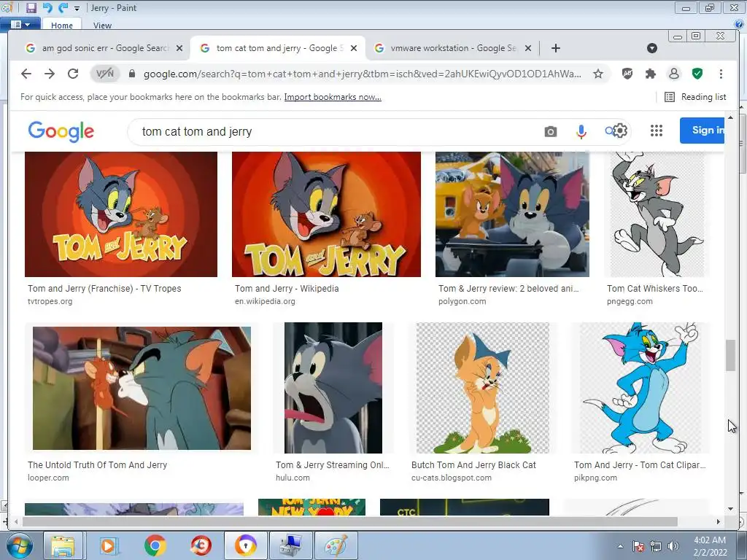Click the Google logo
This screenshot has width=747, height=560.
pos(61,131)
